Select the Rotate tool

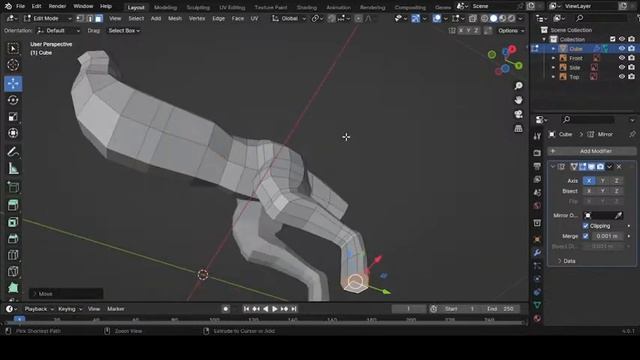pyautogui.click(x=13, y=100)
